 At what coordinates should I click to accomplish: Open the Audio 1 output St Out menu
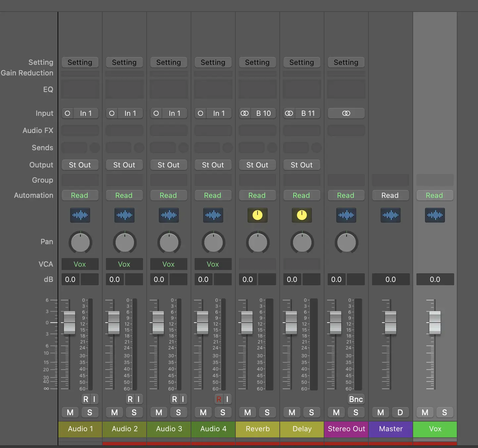pyautogui.click(x=80, y=165)
